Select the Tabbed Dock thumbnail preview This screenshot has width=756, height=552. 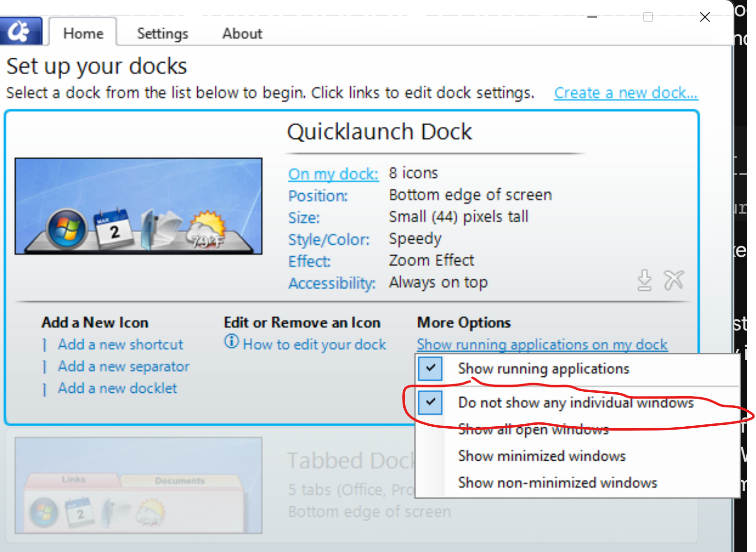coord(138,485)
